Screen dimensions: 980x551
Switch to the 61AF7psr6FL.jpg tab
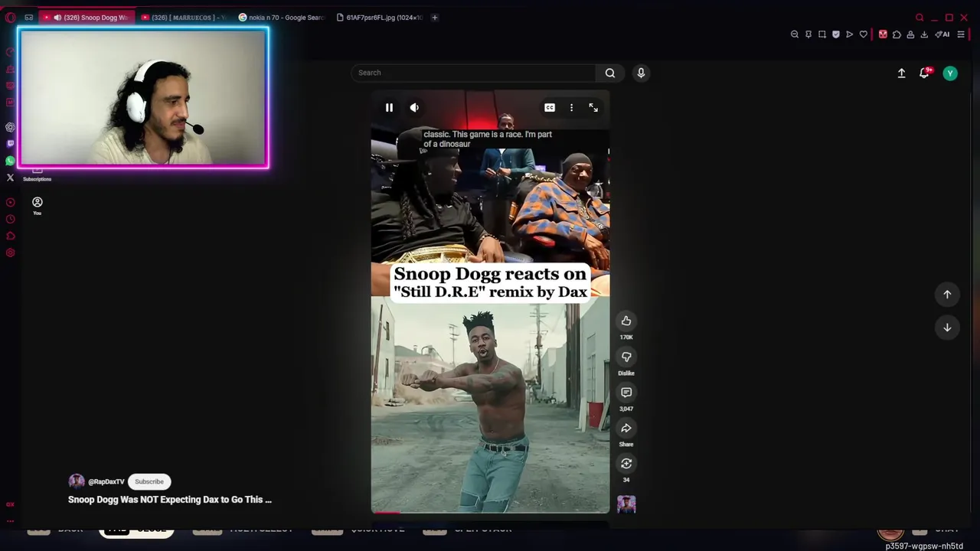[379, 17]
